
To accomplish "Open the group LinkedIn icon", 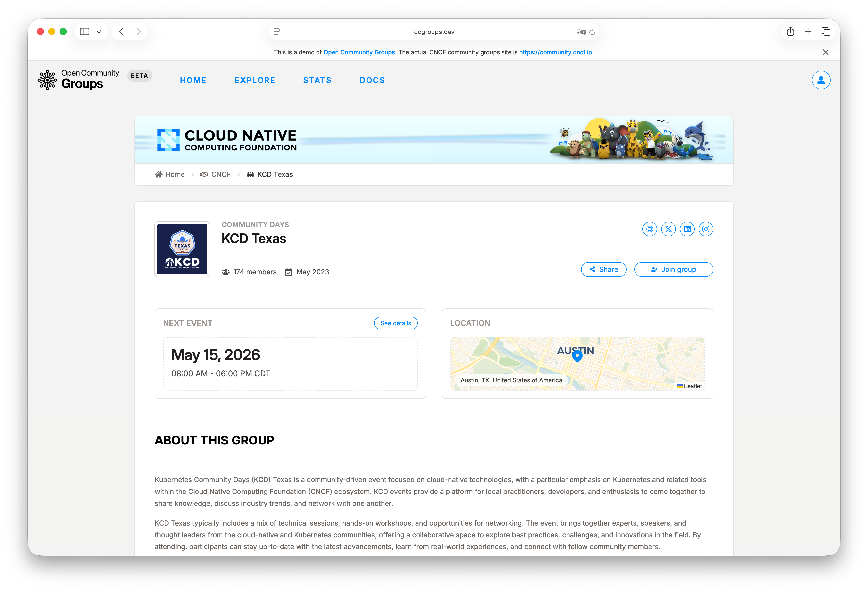I will tap(687, 229).
